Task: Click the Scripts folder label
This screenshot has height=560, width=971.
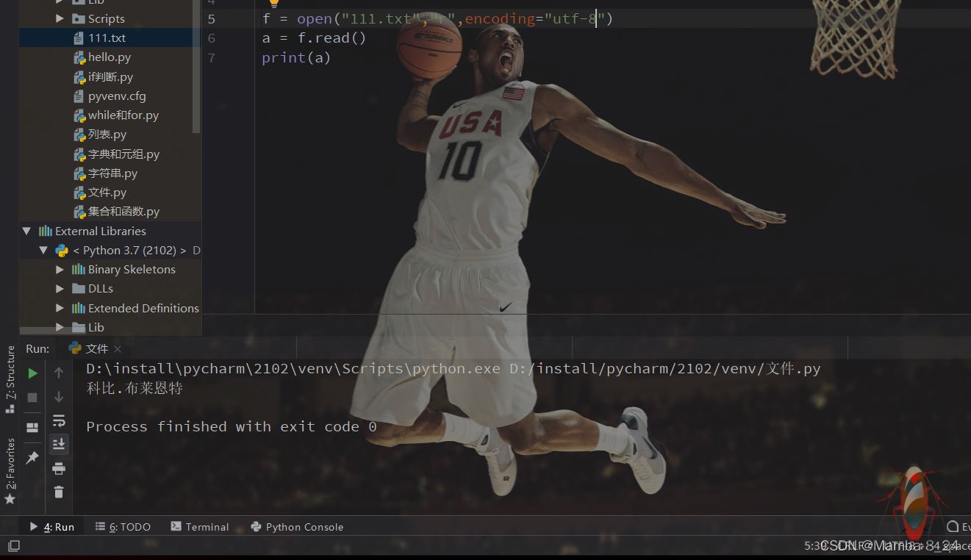Action: [x=107, y=18]
